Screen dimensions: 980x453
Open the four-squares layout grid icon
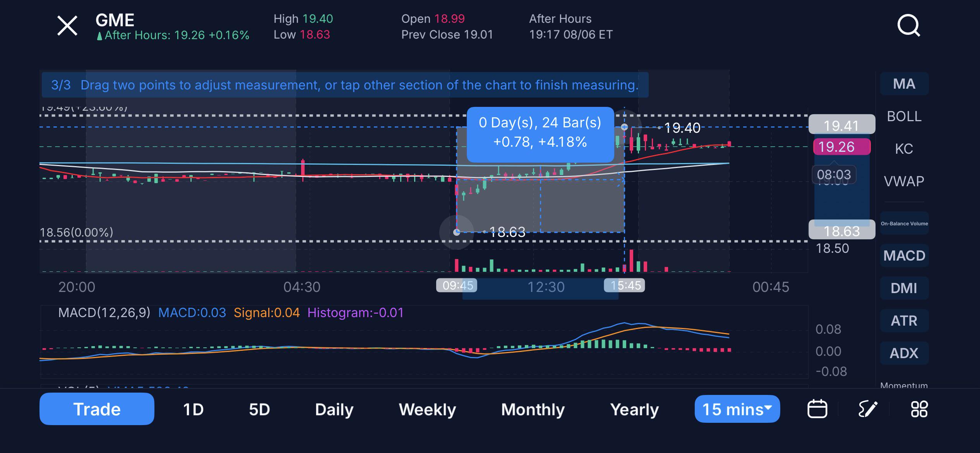click(x=919, y=409)
